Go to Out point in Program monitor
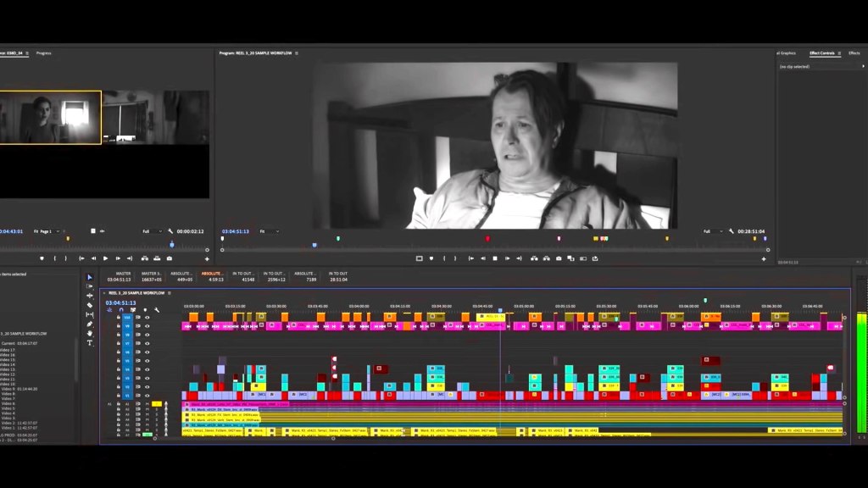Viewport: 868px width, 488px height. click(520, 258)
